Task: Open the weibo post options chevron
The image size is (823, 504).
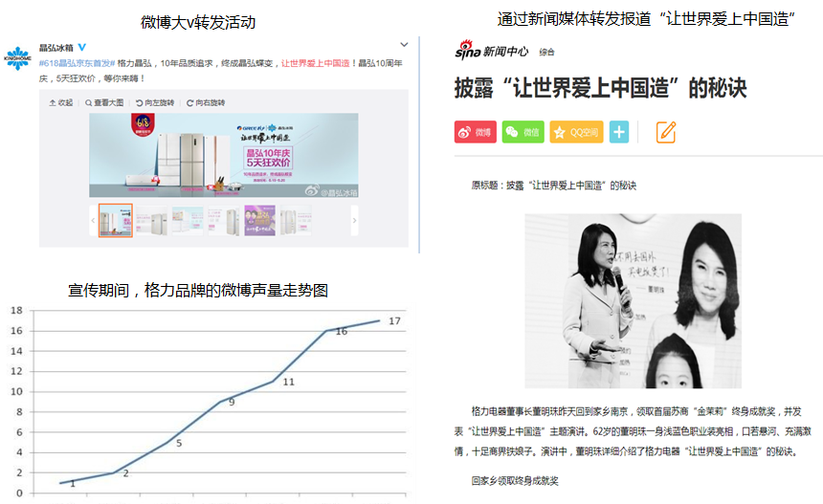Action: point(404,45)
